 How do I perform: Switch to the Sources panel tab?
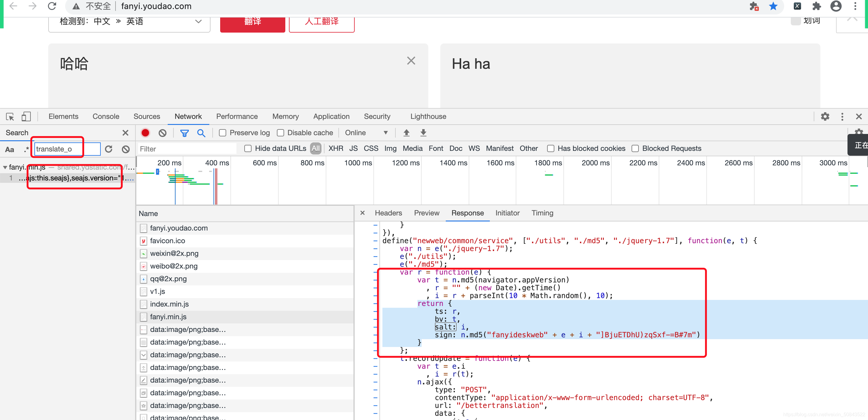(x=147, y=117)
